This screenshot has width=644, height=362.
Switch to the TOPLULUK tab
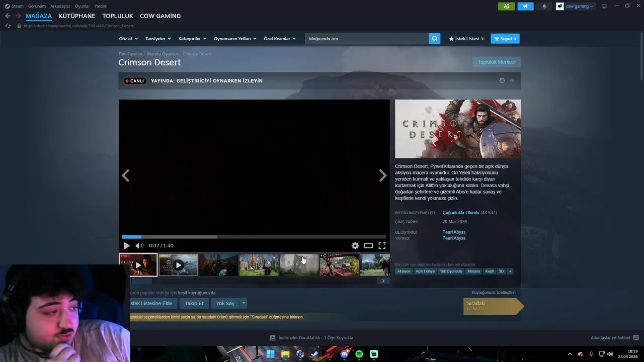click(118, 16)
